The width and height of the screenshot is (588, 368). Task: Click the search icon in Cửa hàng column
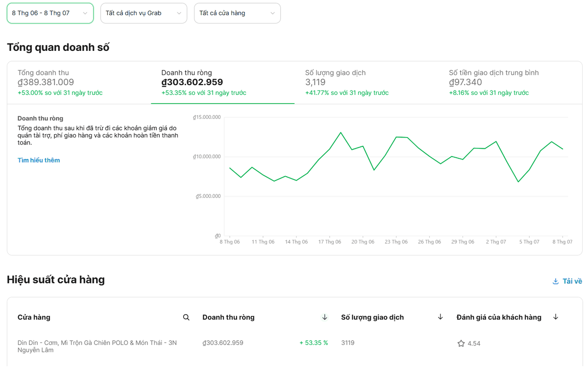(x=186, y=317)
